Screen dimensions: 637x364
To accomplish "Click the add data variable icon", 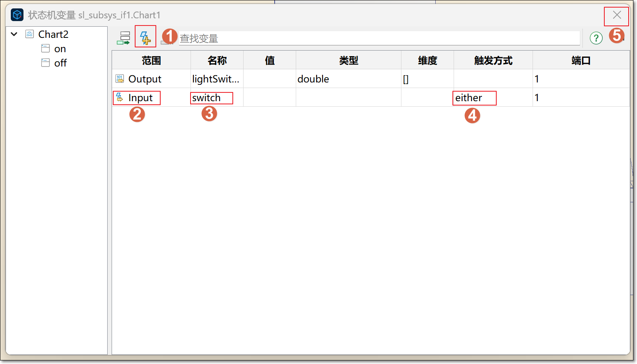I will click(x=124, y=38).
